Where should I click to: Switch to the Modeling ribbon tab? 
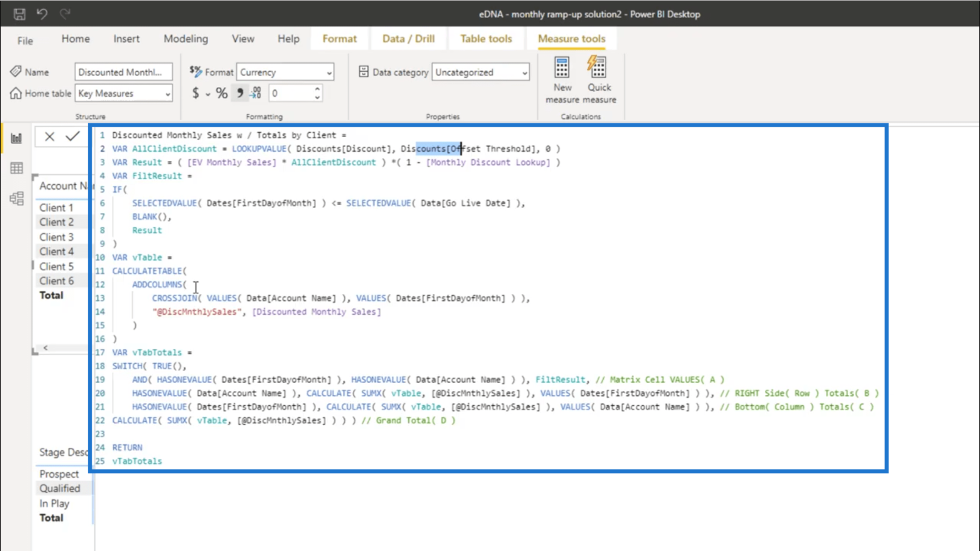(185, 38)
